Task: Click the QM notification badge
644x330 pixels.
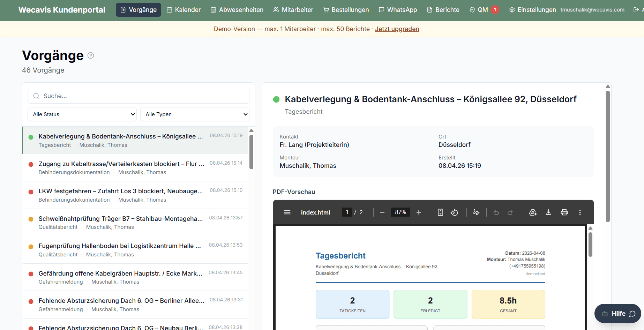Action: click(495, 10)
